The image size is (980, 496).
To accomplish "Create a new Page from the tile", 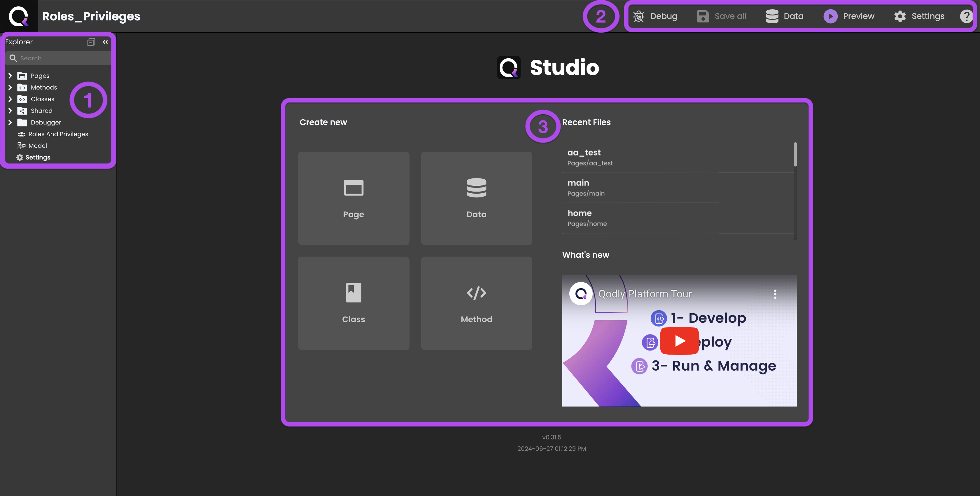I will click(x=353, y=198).
